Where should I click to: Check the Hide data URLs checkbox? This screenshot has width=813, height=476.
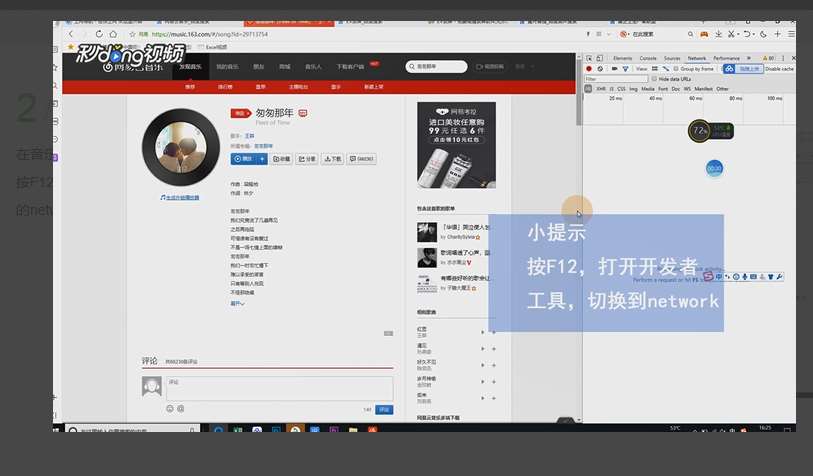(654, 79)
